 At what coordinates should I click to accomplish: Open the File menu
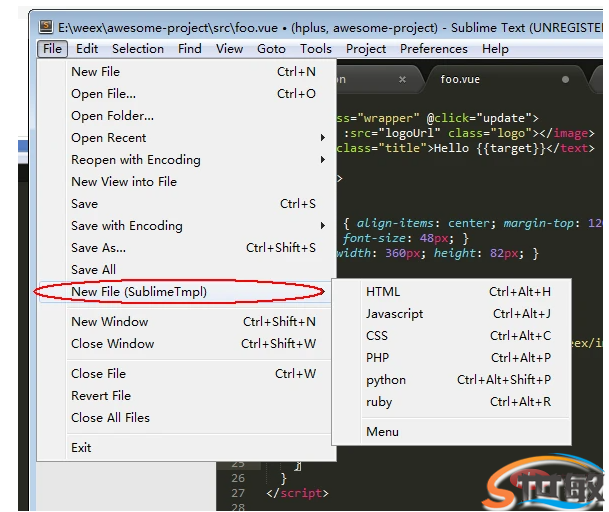coord(52,49)
